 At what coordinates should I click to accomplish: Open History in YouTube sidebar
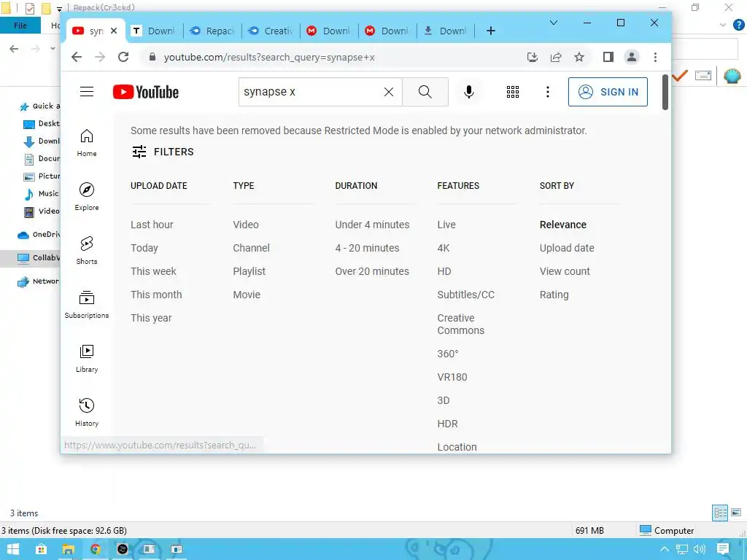[x=87, y=412]
